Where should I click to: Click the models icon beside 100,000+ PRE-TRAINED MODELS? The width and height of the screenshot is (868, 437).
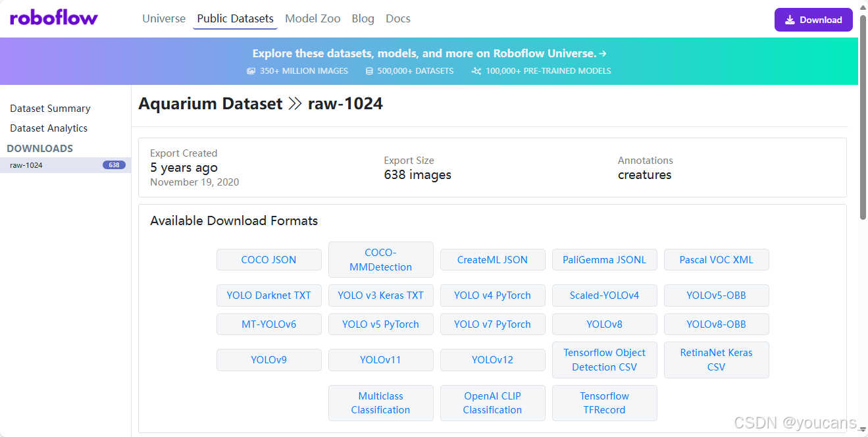coord(476,71)
